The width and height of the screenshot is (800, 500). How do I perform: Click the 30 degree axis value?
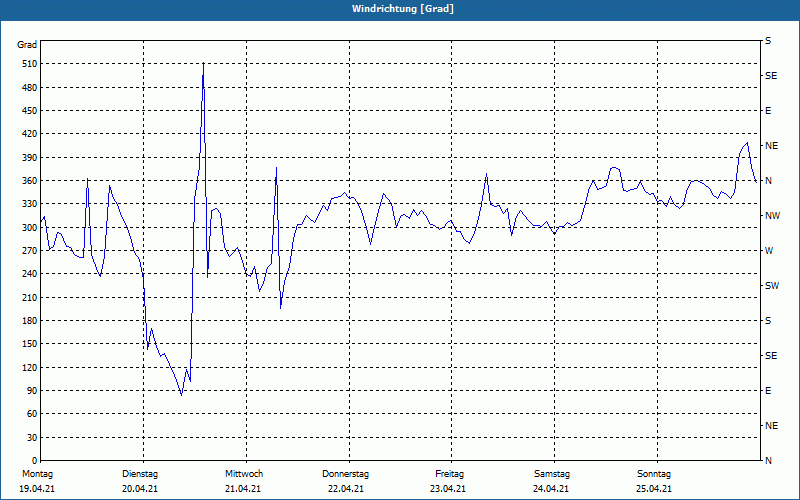[32, 438]
